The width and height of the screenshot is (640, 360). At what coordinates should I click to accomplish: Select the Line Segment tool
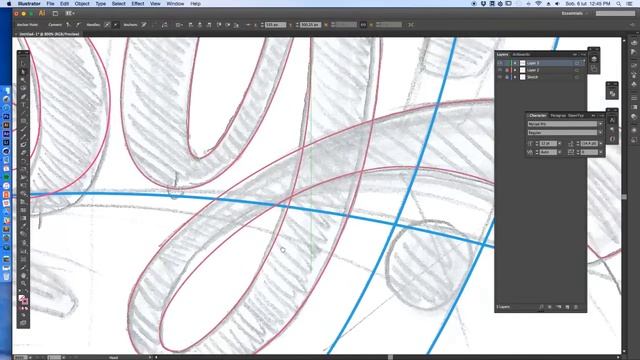pos(23,113)
